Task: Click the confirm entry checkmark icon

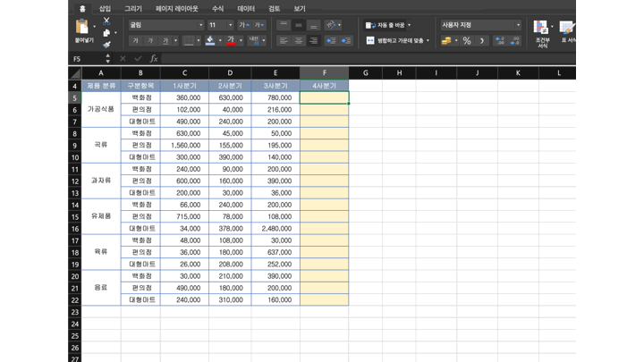Action: coord(138,59)
